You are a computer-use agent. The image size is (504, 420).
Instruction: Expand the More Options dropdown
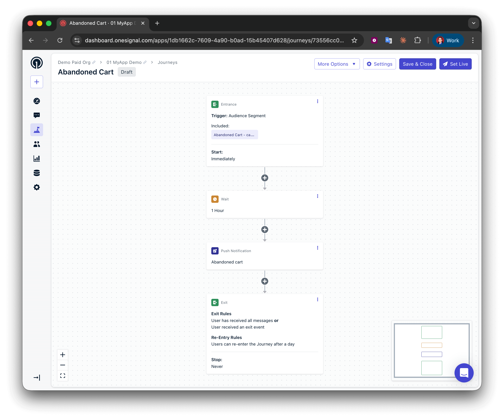pos(337,64)
